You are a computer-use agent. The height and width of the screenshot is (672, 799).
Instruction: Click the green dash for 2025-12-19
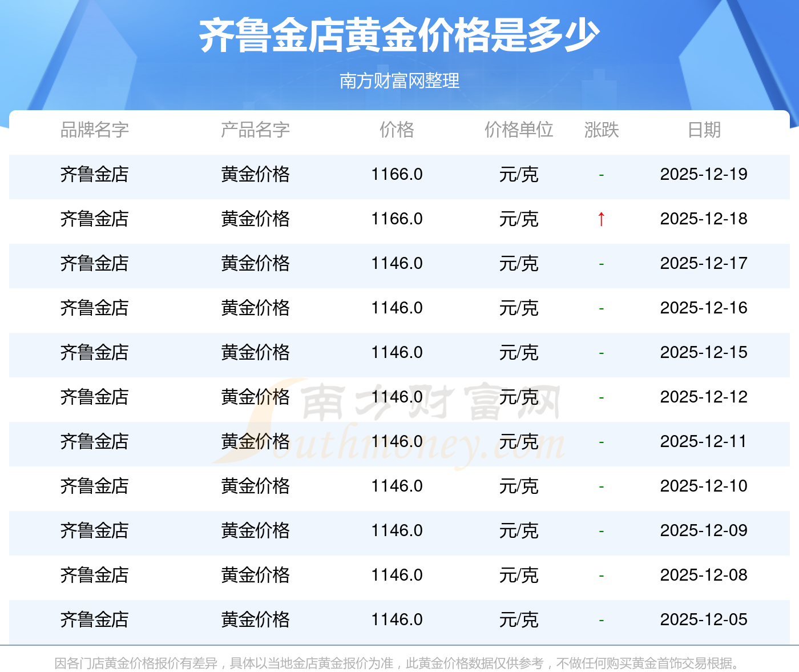coord(602,175)
